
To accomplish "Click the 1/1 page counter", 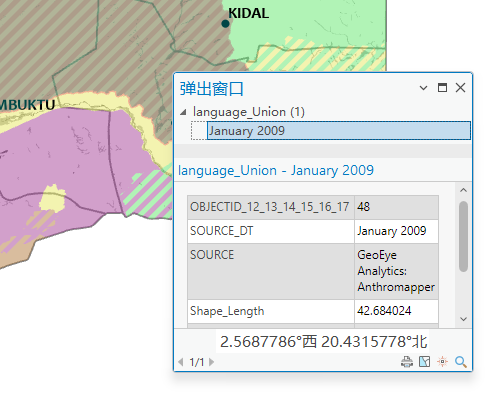I will pos(196,362).
